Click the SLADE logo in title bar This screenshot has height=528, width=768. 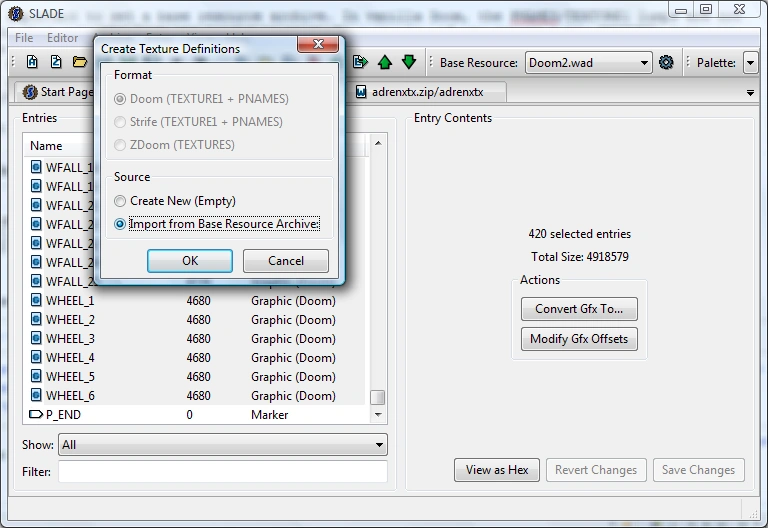pos(16,14)
